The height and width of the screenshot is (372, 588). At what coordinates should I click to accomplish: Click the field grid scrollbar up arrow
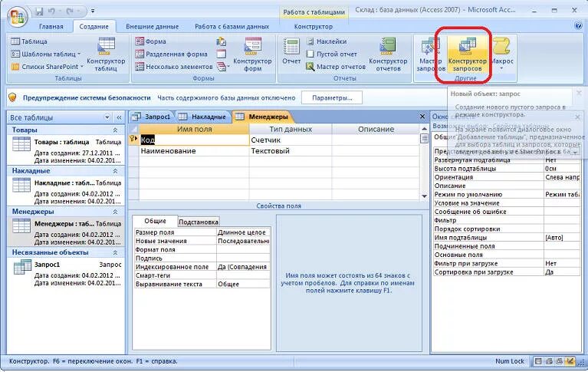(x=424, y=129)
